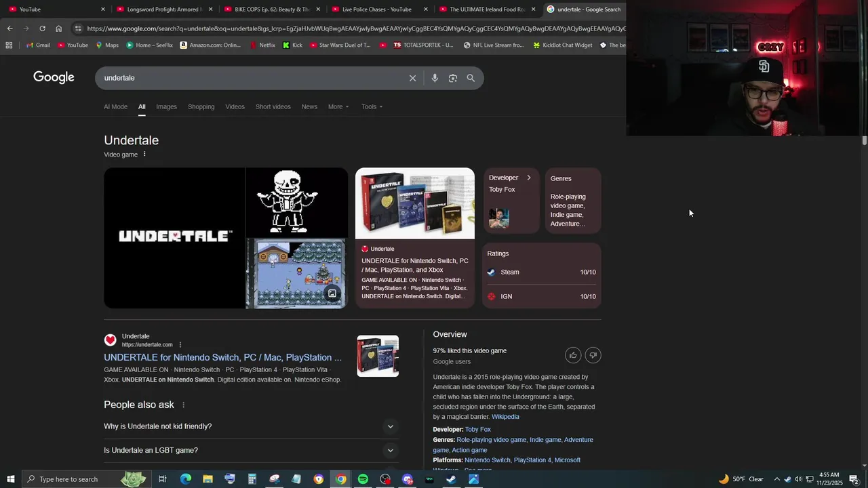
Task: Open browser home page icon
Action: (x=59, y=28)
